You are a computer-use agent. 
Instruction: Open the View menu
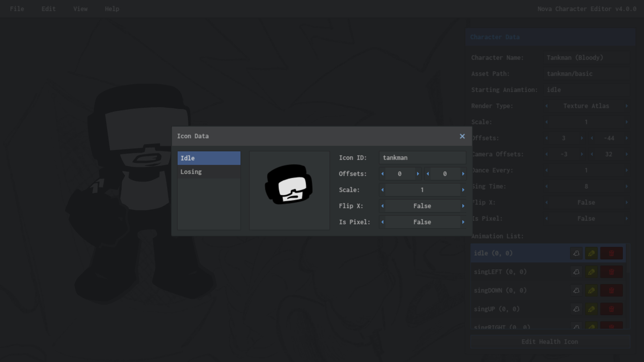[x=80, y=9]
